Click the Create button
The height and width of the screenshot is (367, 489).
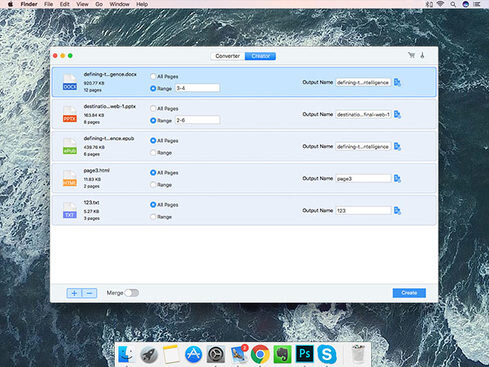pos(409,293)
